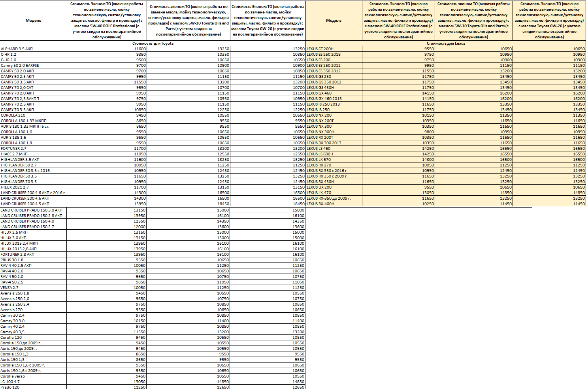Select the LEXUS LX 570 model cell
This screenshot has width=588, height=389.
334,160
